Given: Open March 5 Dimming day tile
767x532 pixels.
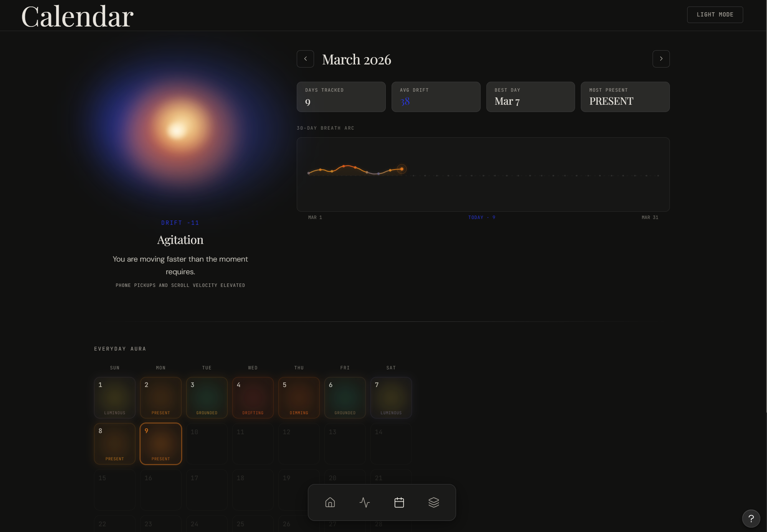Looking at the screenshot, I should tap(299, 398).
